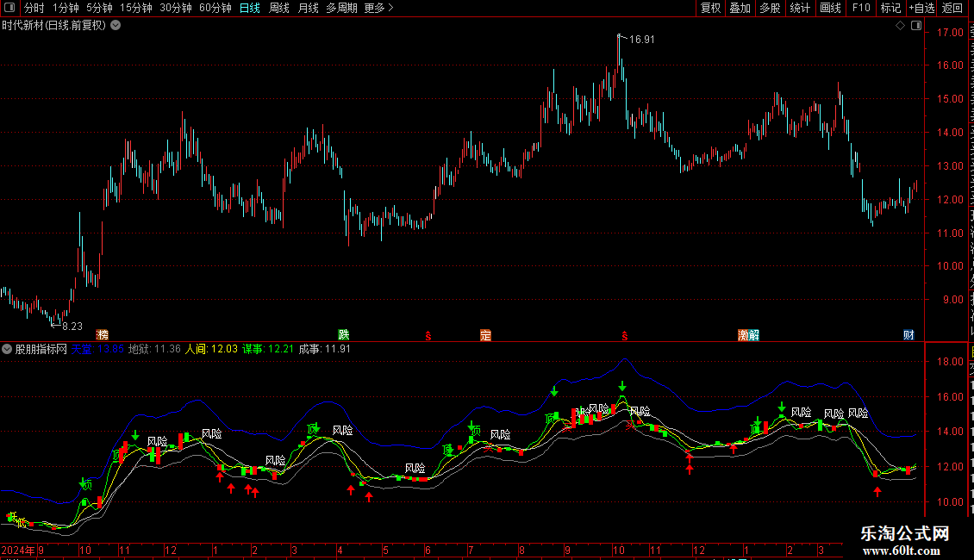Open the 多股 multi-stock view
Viewport: 974px width, 560px height.
[770, 8]
